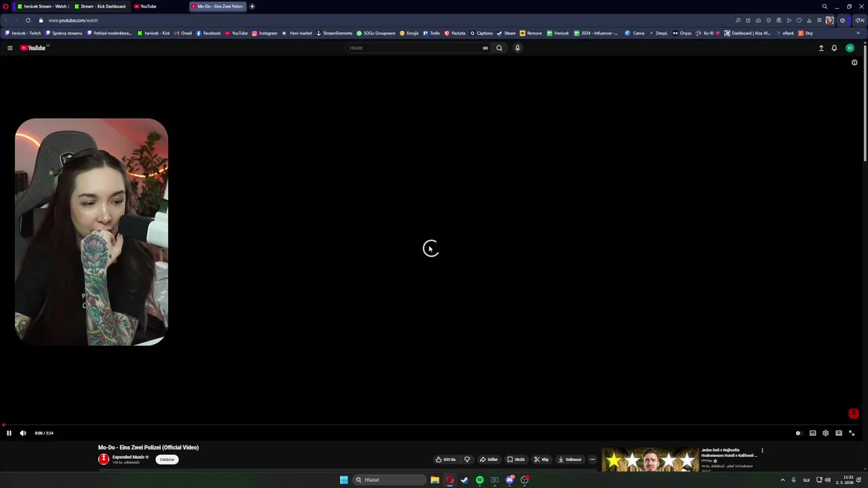Click the upload/create arrow icon
The width and height of the screenshot is (868, 488).
[x=821, y=48]
